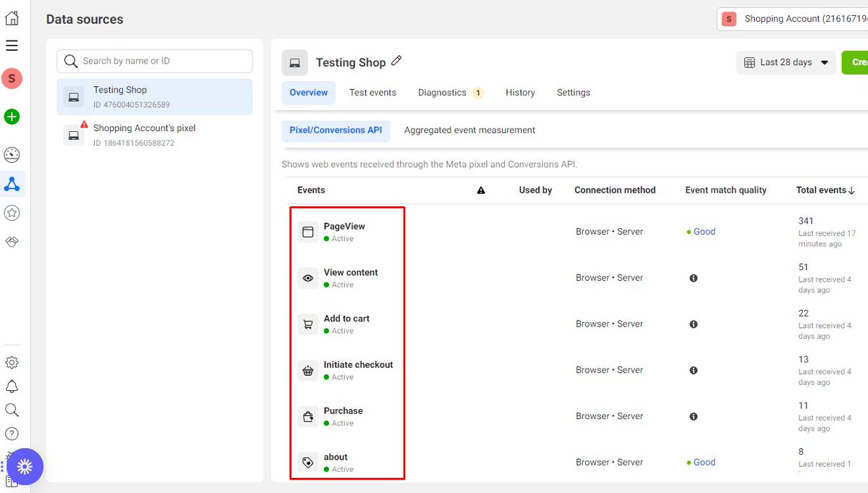Click the Used by column header
Screen dimensions: 868x493
coord(535,190)
